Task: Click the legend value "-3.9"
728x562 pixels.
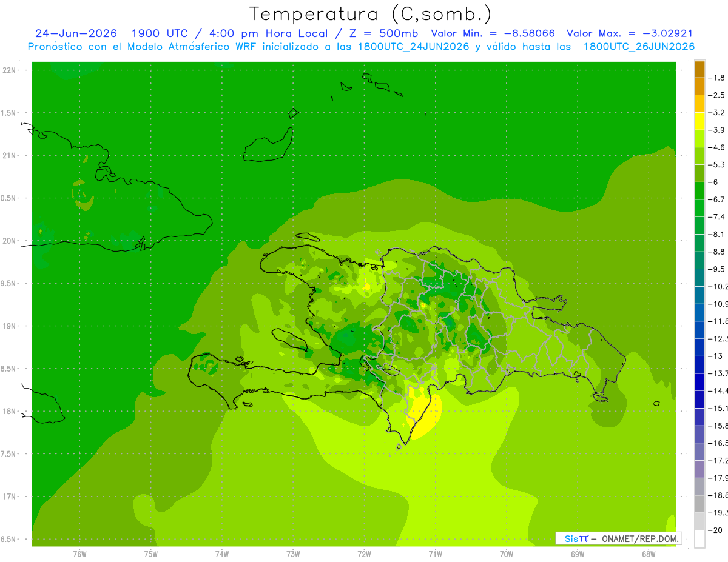Action: click(x=717, y=130)
